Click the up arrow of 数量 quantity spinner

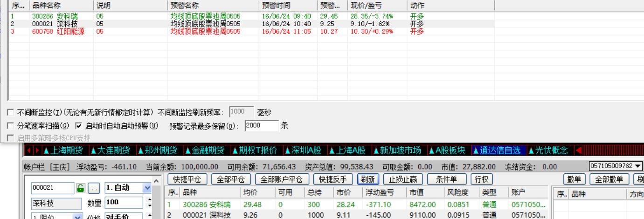click(149, 198)
